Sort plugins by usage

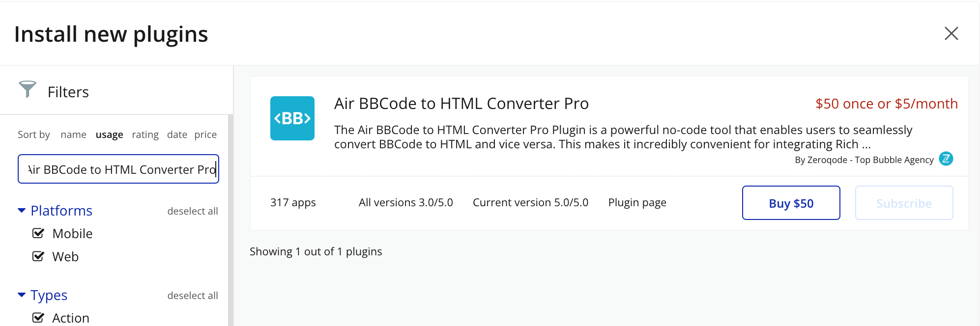[109, 135]
